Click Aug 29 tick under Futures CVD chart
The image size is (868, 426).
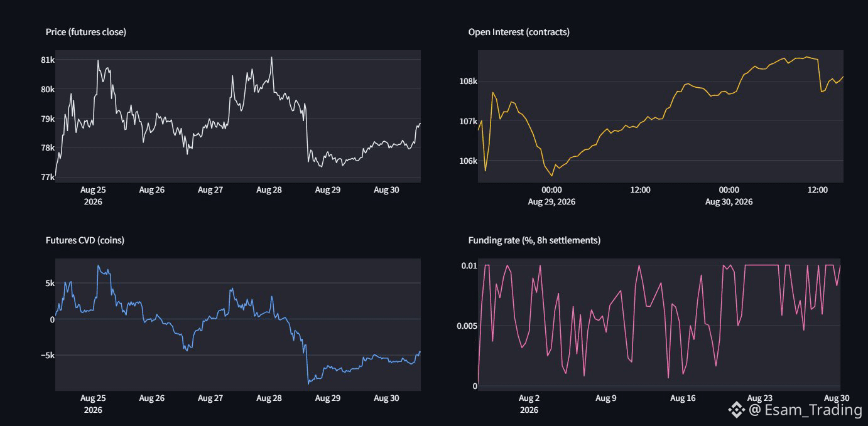click(x=327, y=398)
